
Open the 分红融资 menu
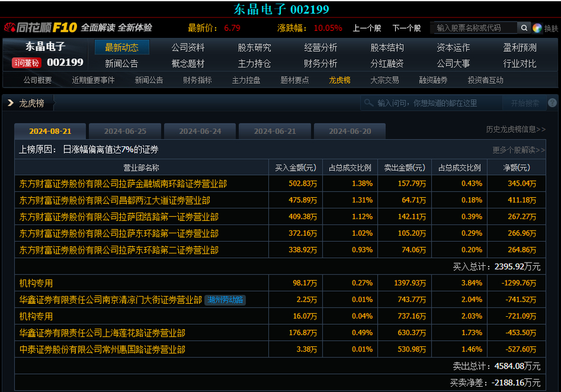point(387,64)
